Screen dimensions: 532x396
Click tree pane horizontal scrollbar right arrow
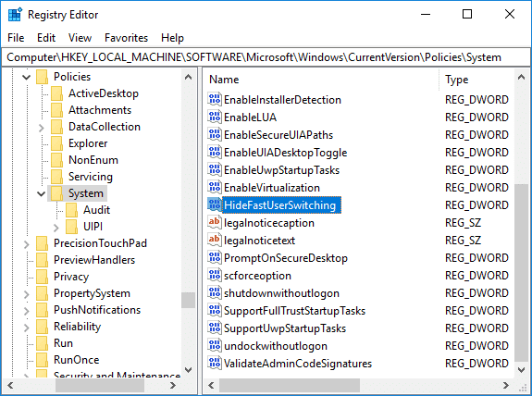click(173, 385)
